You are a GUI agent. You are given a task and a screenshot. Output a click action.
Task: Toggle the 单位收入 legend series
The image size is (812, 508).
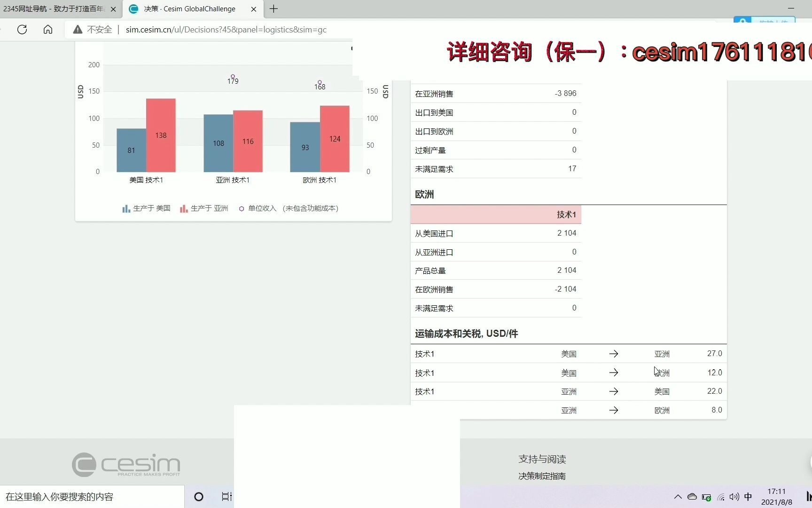[289, 208]
